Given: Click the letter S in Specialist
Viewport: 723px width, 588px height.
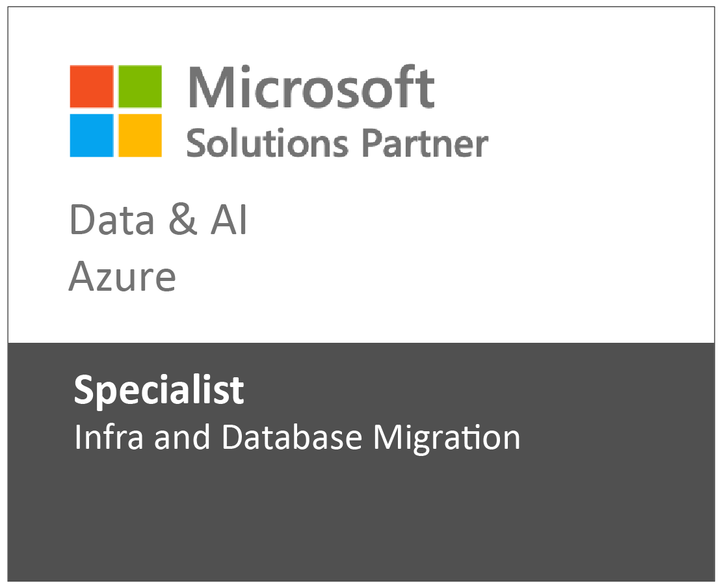Looking at the screenshot, I should pos(84,389).
